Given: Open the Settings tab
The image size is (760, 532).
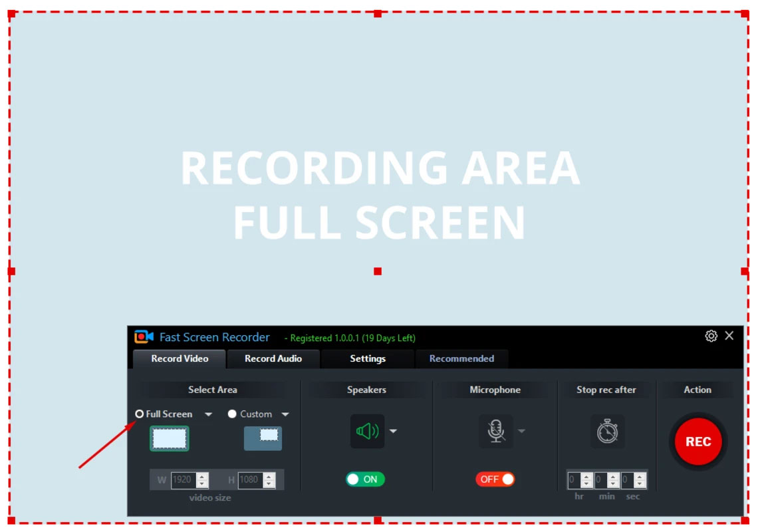Looking at the screenshot, I should click(x=368, y=358).
